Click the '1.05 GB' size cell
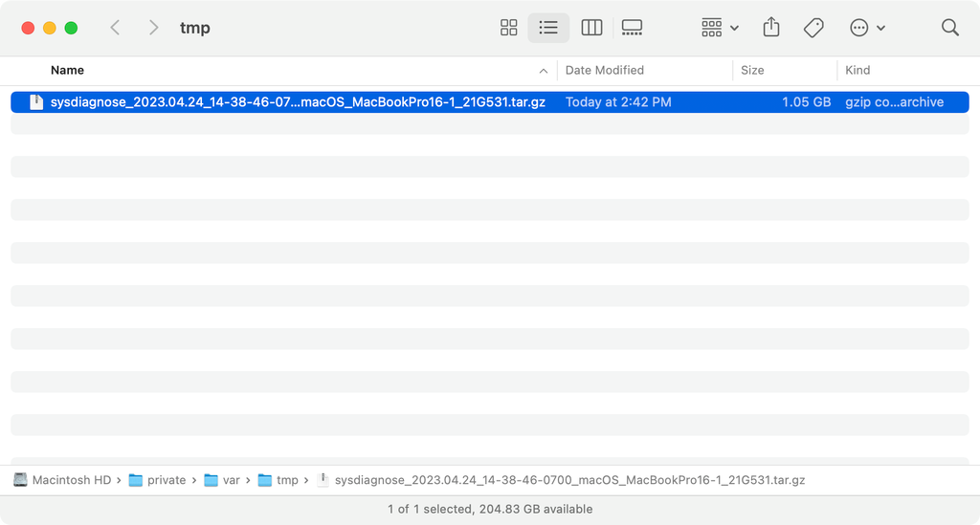980x525 pixels. point(806,101)
